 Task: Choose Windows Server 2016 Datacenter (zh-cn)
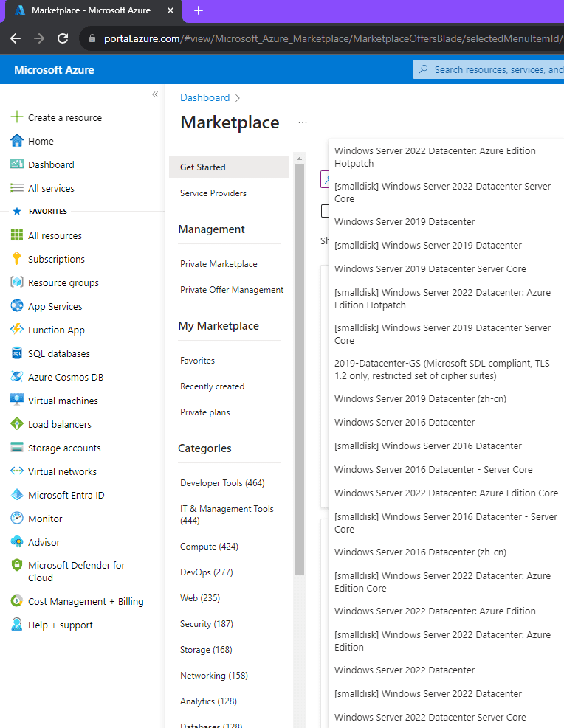click(421, 552)
